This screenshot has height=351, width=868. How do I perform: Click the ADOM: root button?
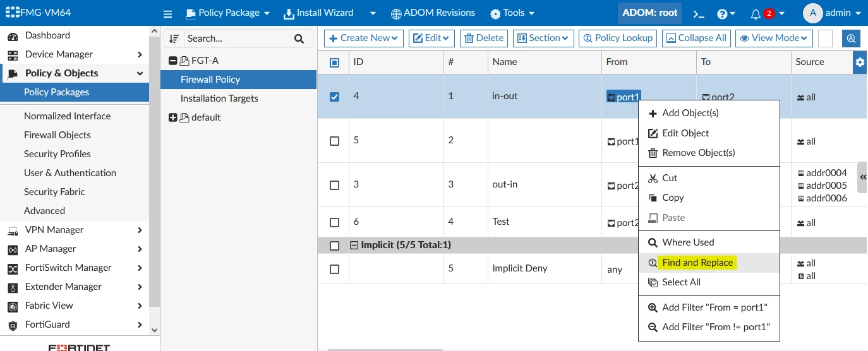tap(650, 13)
